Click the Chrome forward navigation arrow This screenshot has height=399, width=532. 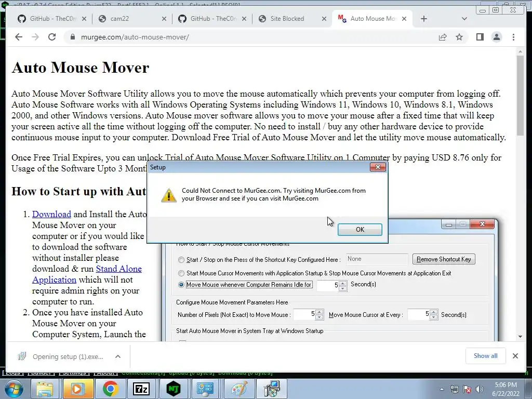tap(35, 37)
